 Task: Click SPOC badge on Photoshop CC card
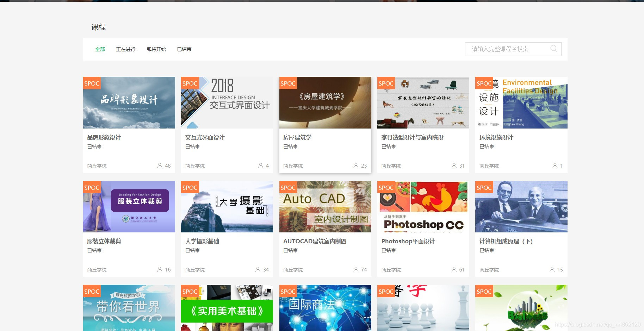coord(386,187)
